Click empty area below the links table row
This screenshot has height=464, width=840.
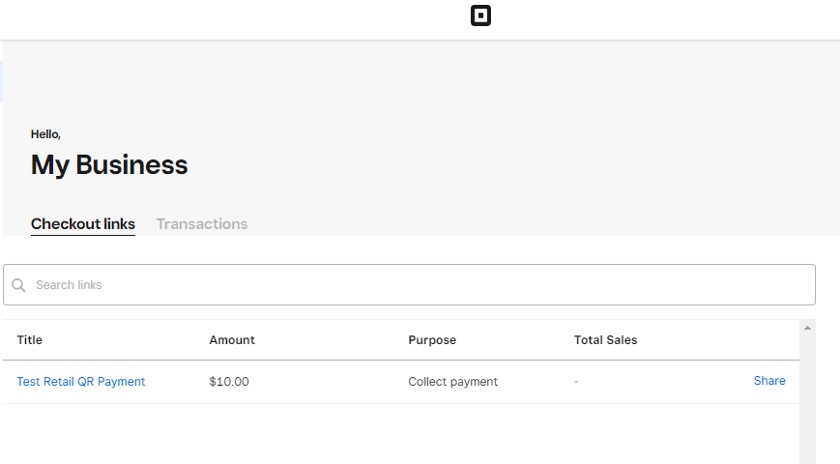click(x=401, y=434)
